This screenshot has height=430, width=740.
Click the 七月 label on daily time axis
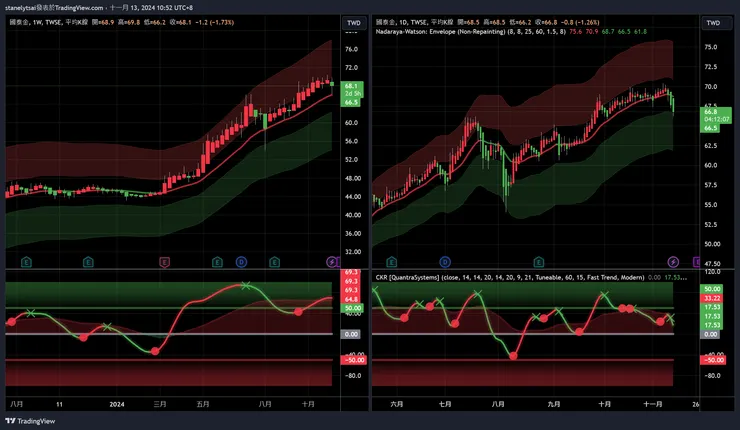click(x=445, y=405)
